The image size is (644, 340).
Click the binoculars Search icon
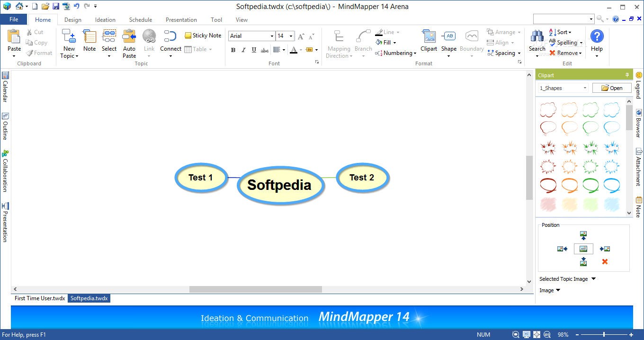(537, 36)
